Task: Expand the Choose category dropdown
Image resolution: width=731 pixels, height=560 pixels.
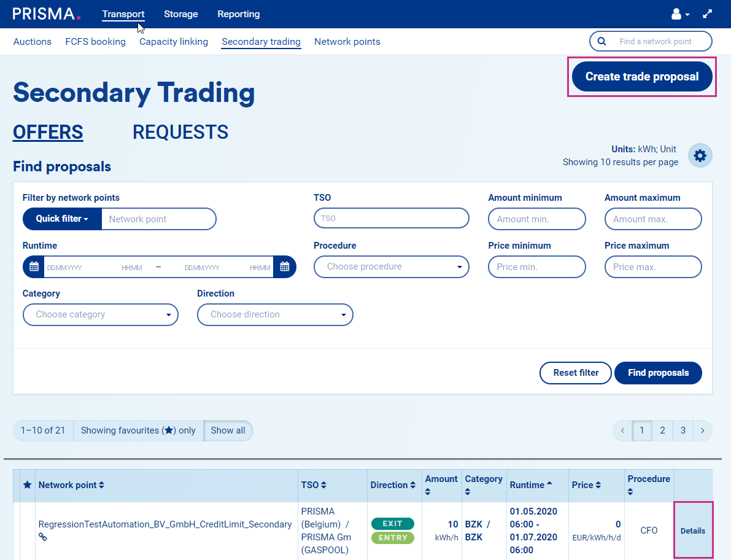Action: click(x=100, y=314)
